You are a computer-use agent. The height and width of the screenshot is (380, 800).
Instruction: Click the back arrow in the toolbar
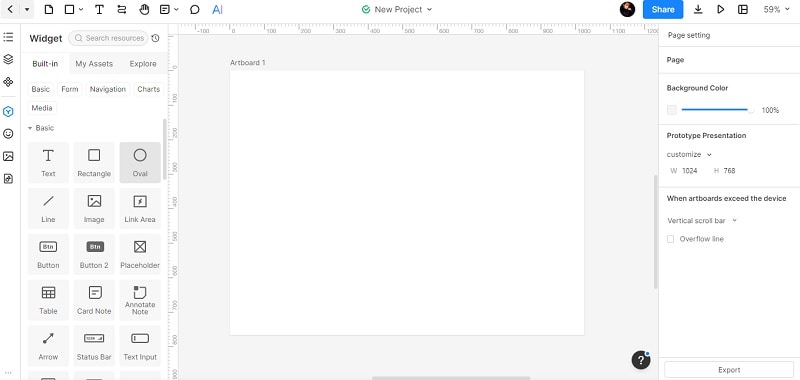10,9
